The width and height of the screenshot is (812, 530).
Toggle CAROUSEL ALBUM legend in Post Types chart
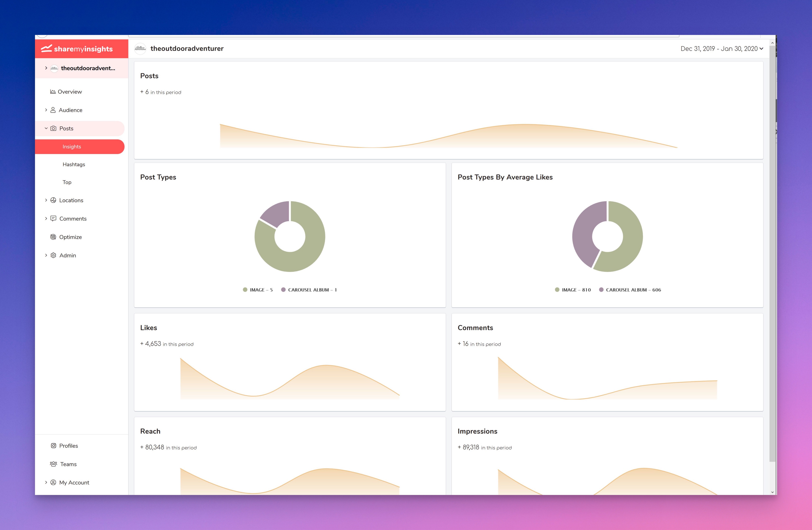309,290
